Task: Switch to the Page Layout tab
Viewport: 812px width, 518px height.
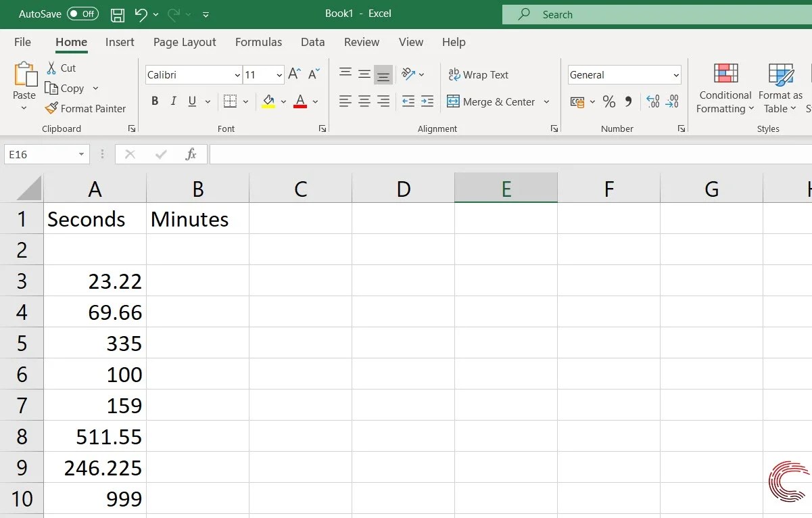Action: (185, 42)
